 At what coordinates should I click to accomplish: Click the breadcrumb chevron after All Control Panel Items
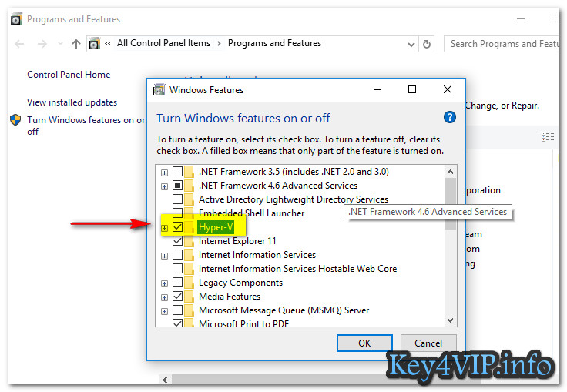219,44
